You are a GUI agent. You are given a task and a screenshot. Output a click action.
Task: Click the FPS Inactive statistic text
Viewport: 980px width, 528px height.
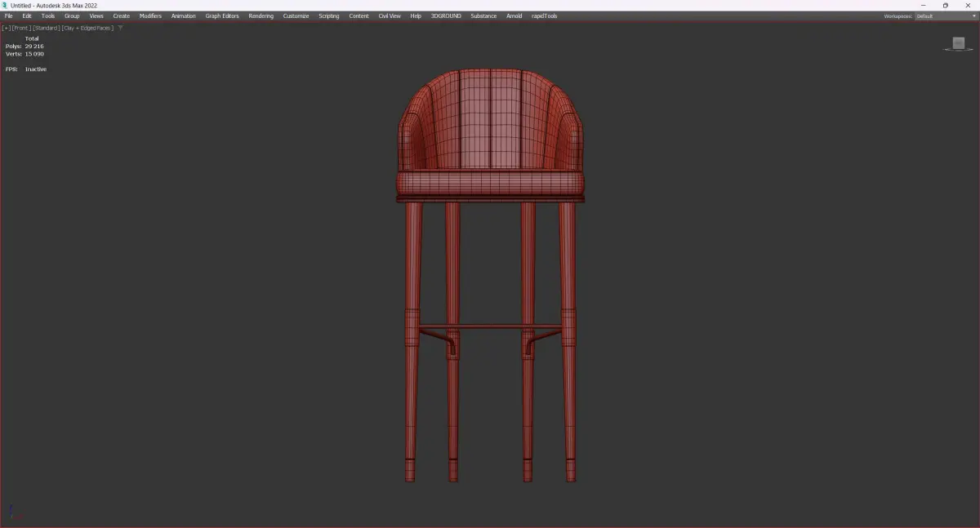pos(26,69)
